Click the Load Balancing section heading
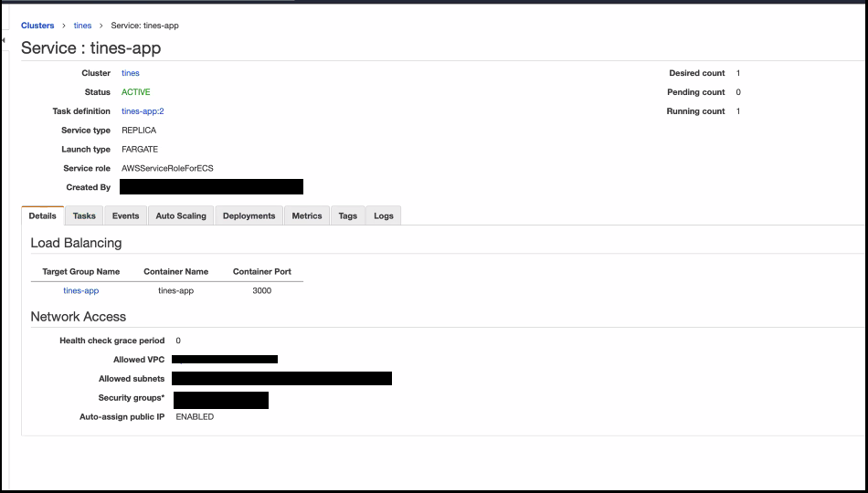868x493 pixels. tap(76, 243)
